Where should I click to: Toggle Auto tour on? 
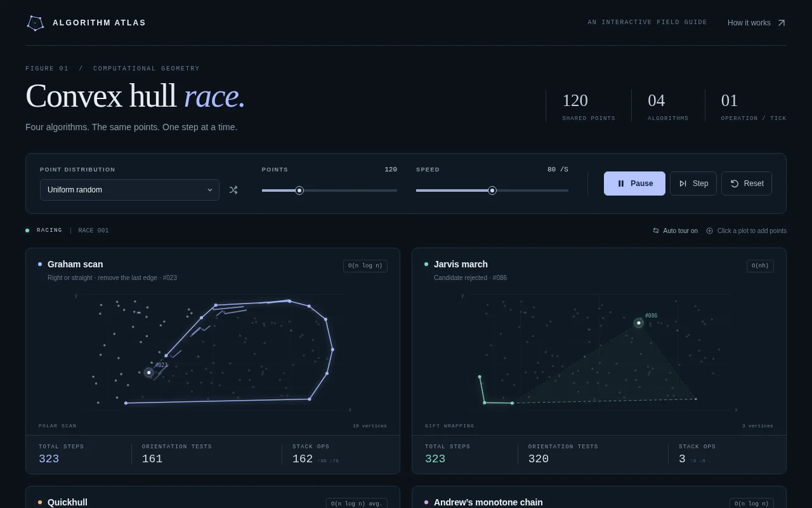tap(675, 231)
